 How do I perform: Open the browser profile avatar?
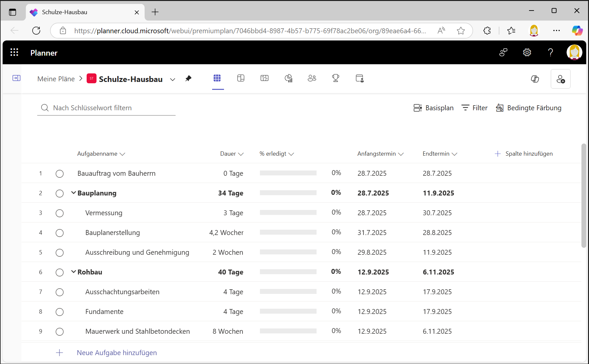(x=534, y=31)
